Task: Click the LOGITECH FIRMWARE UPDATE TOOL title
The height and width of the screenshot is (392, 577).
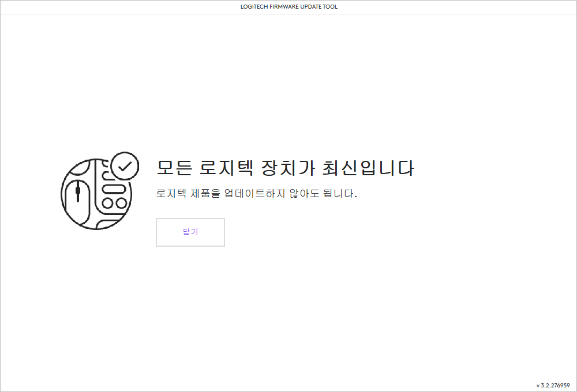Action: click(x=289, y=6)
